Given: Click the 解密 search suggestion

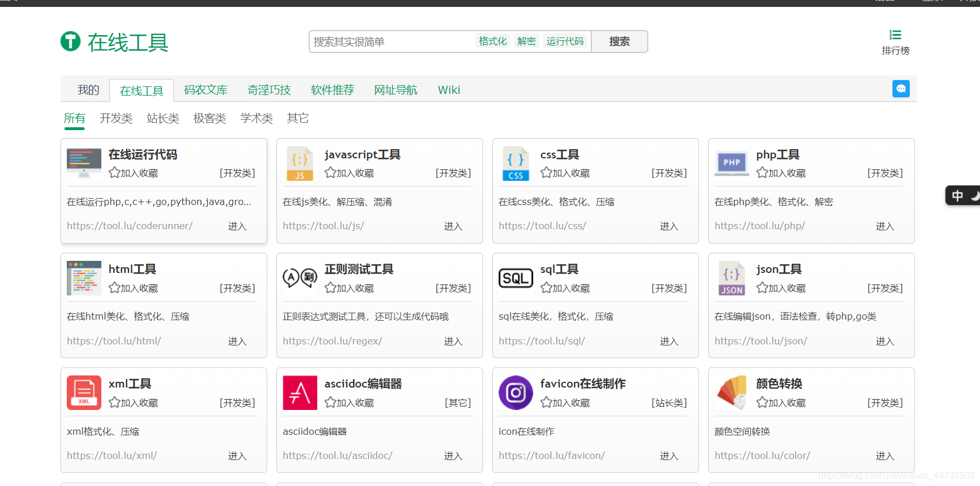Looking at the screenshot, I should point(526,41).
